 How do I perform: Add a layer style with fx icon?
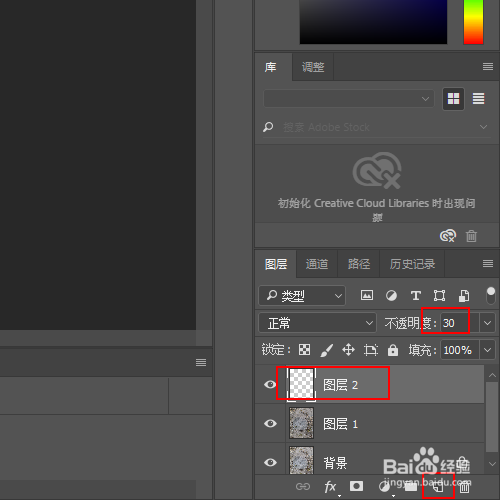[x=330, y=487]
